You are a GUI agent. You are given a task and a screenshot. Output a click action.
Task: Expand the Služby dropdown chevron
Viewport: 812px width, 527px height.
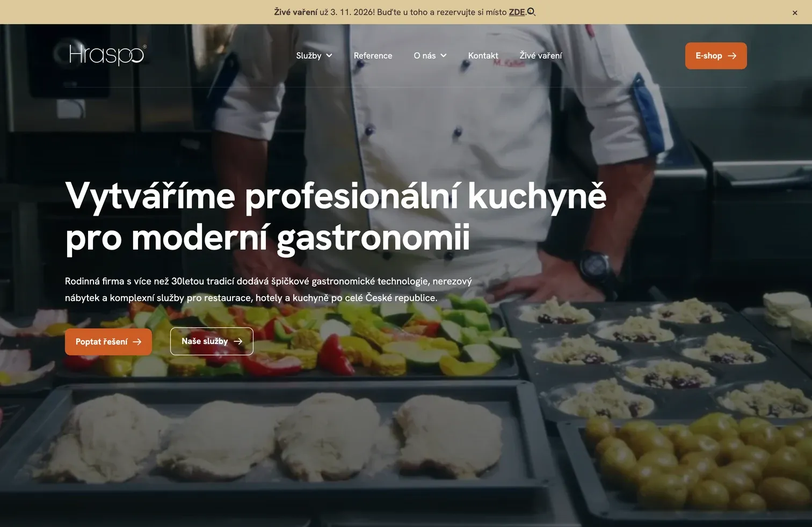(329, 56)
